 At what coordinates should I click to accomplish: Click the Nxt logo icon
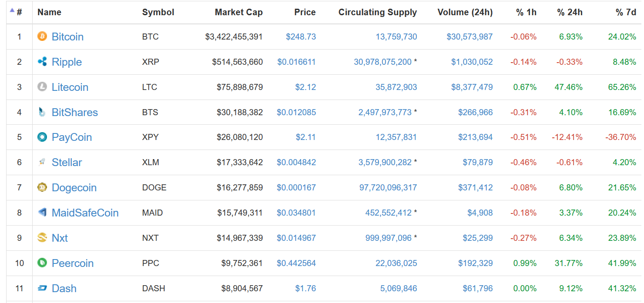click(42, 237)
